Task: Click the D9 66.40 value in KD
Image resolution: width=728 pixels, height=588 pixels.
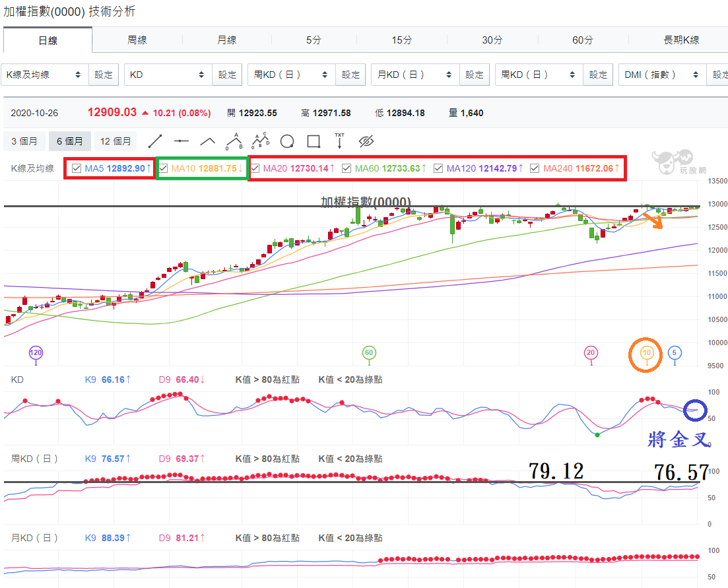Action: tap(187, 379)
